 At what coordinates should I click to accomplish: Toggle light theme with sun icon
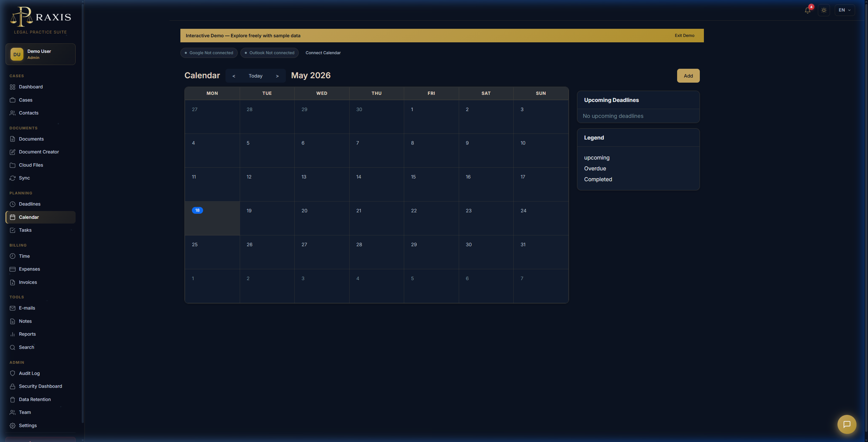pos(824,10)
